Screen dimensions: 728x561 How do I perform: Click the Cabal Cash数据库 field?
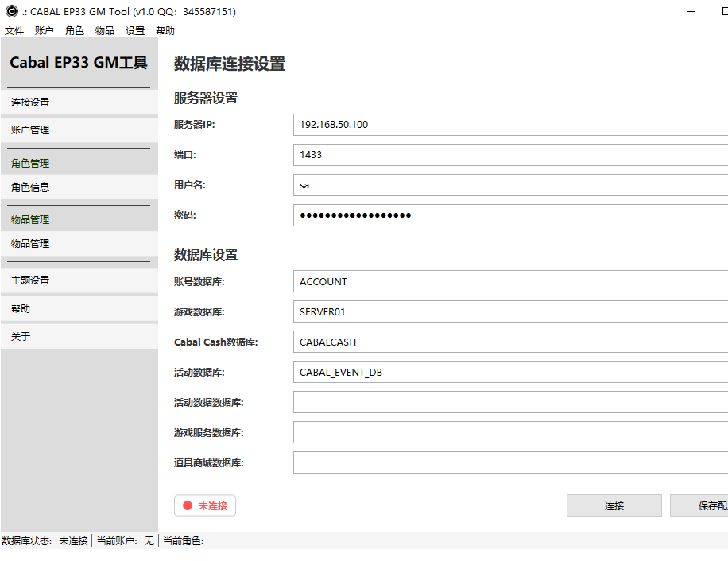pyautogui.click(x=511, y=342)
